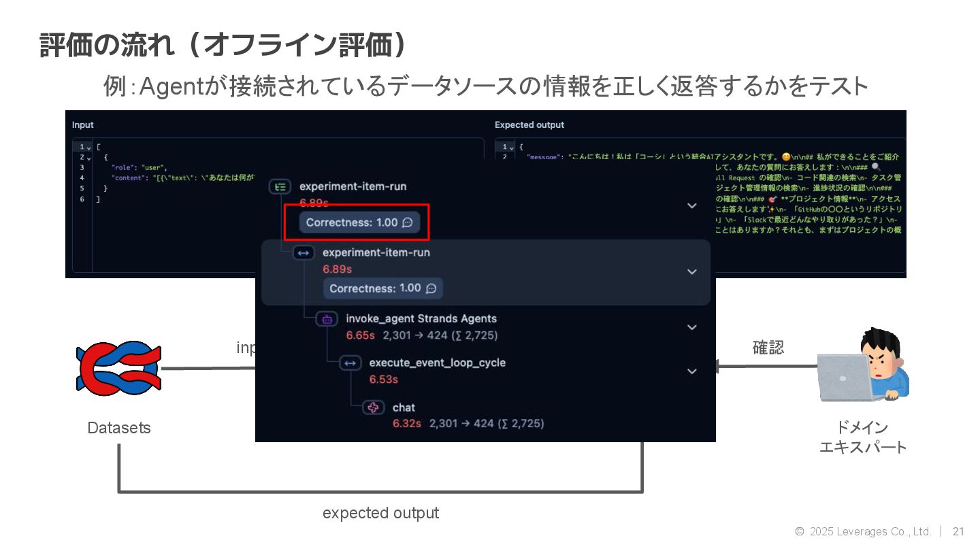The image size is (980, 551).
Task: Open comment bubble in nested Correctness badge
Action: (x=431, y=288)
